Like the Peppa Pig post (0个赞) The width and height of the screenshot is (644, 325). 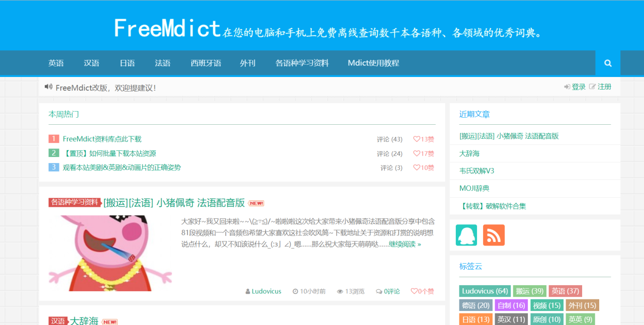[x=423, y=291]
